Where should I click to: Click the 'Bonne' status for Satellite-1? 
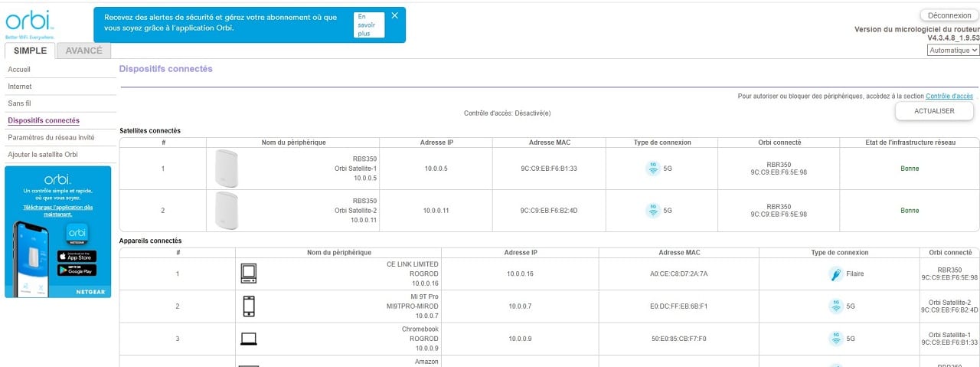click(x=910, y=169)
